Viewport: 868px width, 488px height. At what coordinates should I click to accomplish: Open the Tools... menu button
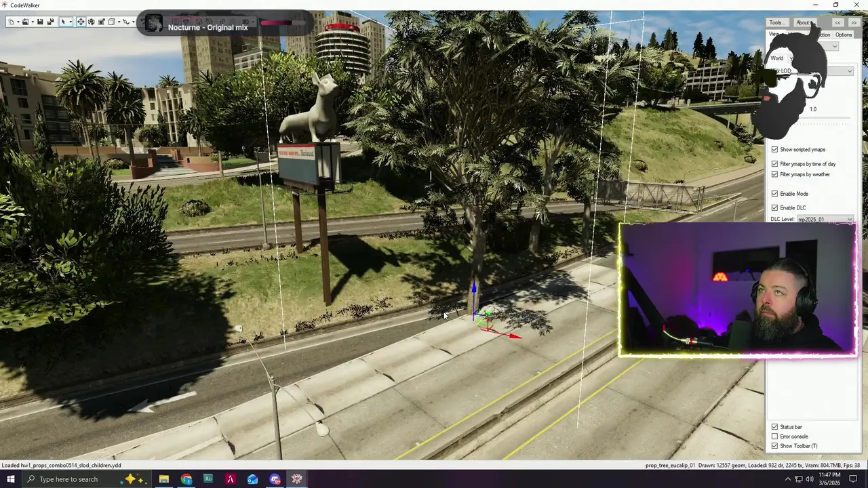pyautogui.click(x=777, y=22)
